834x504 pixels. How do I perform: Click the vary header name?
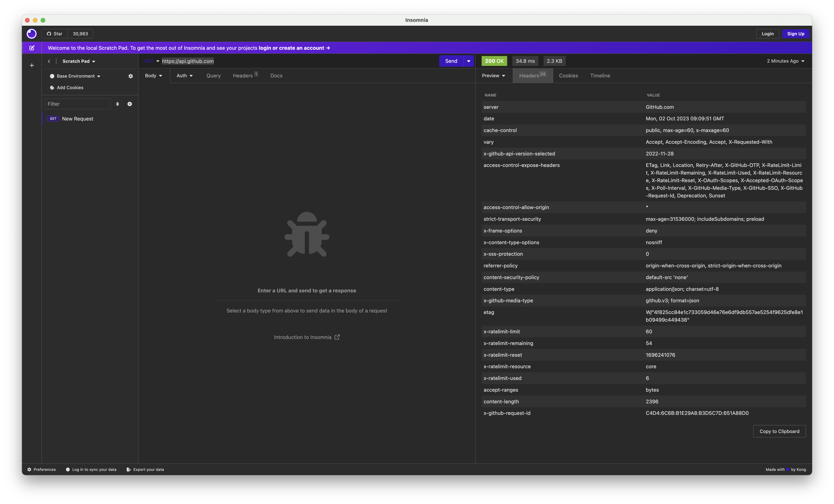[488, 142]
